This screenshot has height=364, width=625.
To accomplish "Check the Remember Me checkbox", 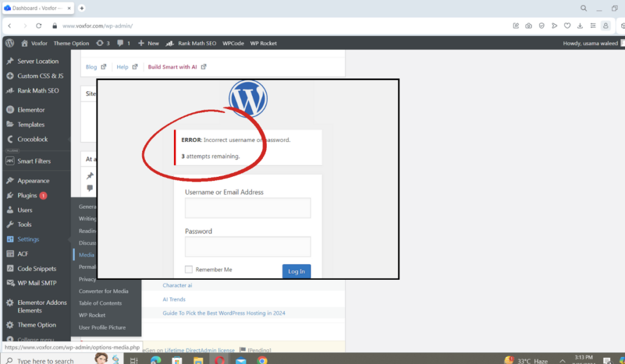I will [189, 269].
